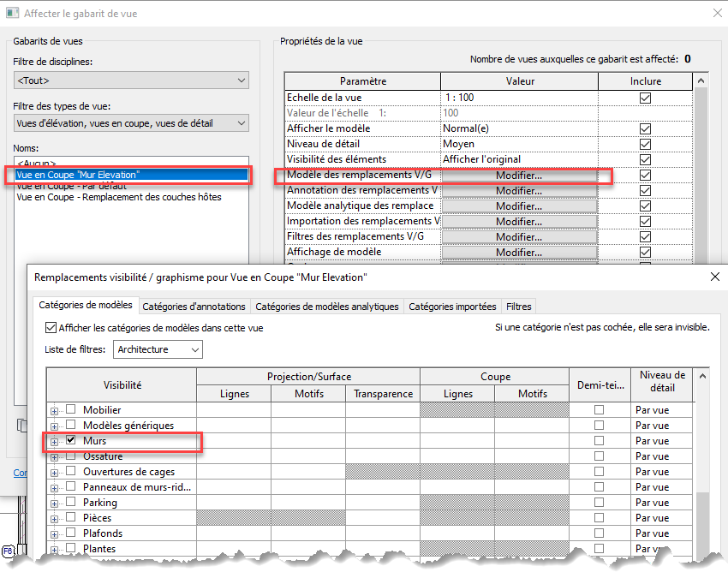Toggle 'Afficher les catégories de modèles' checkbox
Viewport: 728px width, 572px height.
click(x=51, y=328)
